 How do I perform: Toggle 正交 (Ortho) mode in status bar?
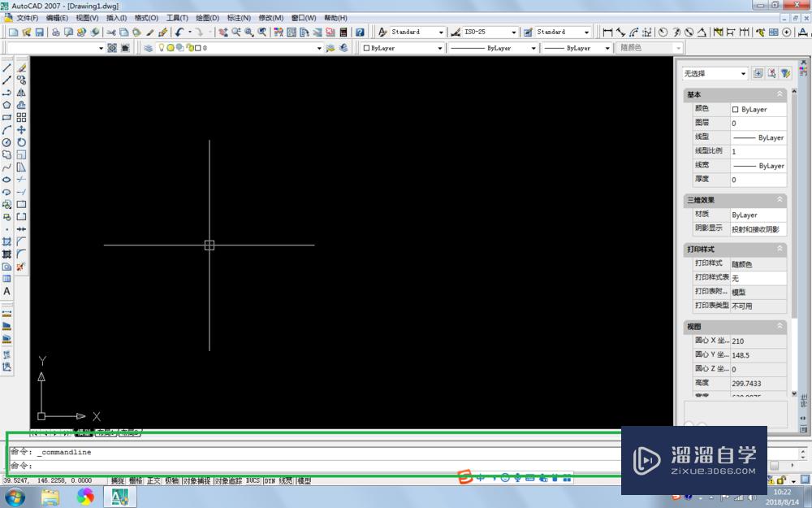153,481
